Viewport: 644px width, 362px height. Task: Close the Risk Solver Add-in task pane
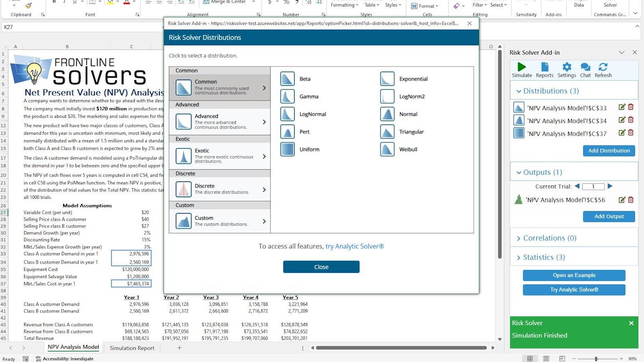click(635, 52)
